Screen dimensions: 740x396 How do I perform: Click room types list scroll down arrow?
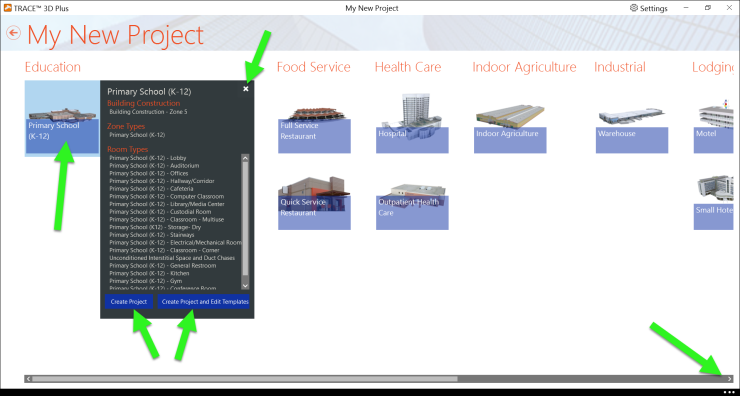pyautogui.click(x=245, y=286)
